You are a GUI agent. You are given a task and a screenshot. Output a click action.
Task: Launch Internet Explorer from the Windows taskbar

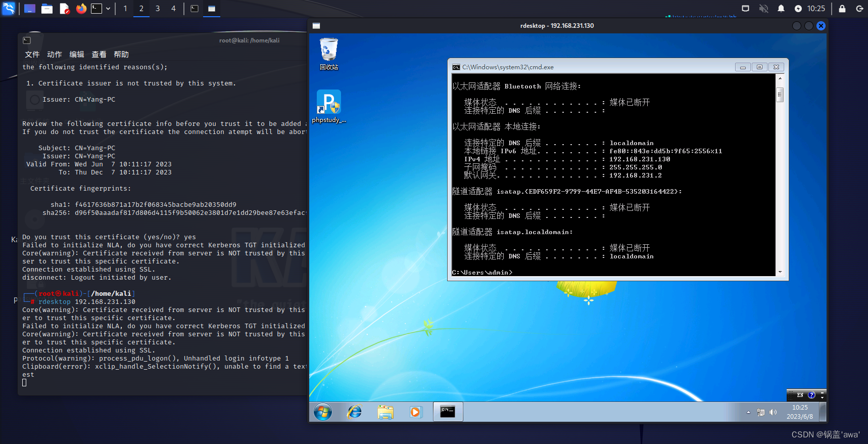355,412
